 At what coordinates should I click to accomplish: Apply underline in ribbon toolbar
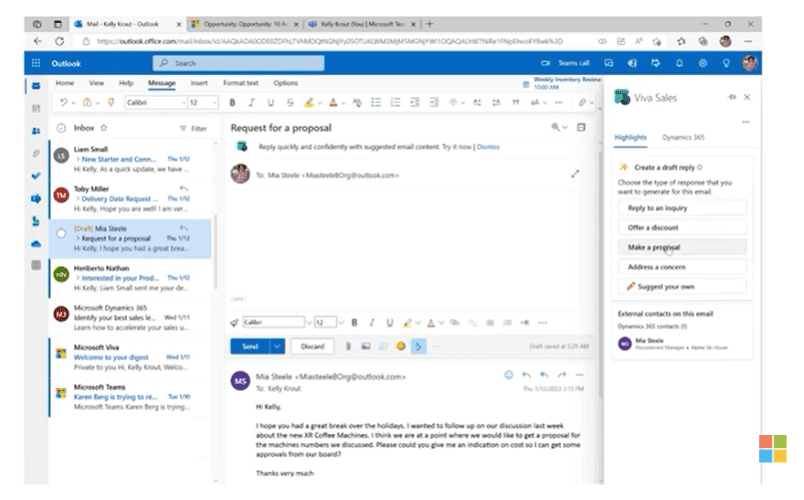271,103
